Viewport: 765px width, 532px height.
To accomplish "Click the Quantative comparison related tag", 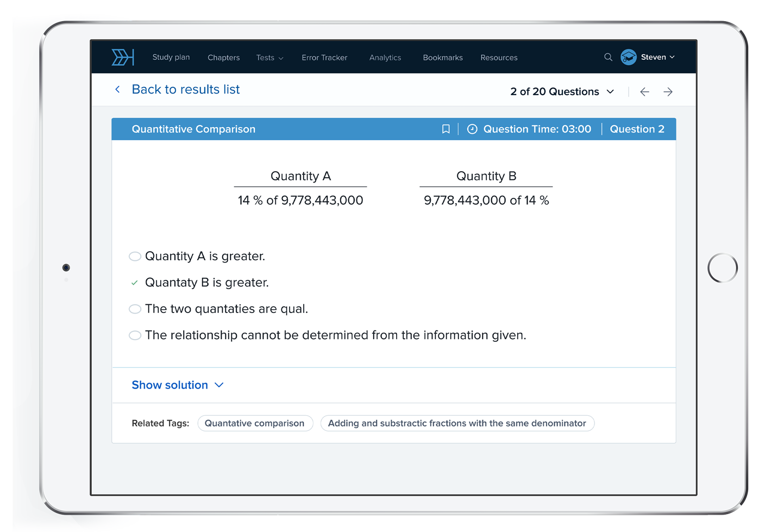I will (255, 423).
